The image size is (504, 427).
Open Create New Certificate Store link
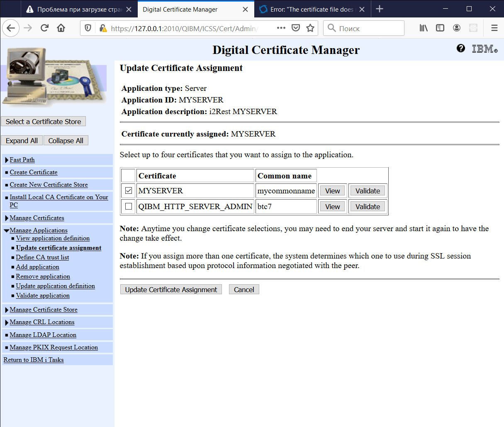49,185
